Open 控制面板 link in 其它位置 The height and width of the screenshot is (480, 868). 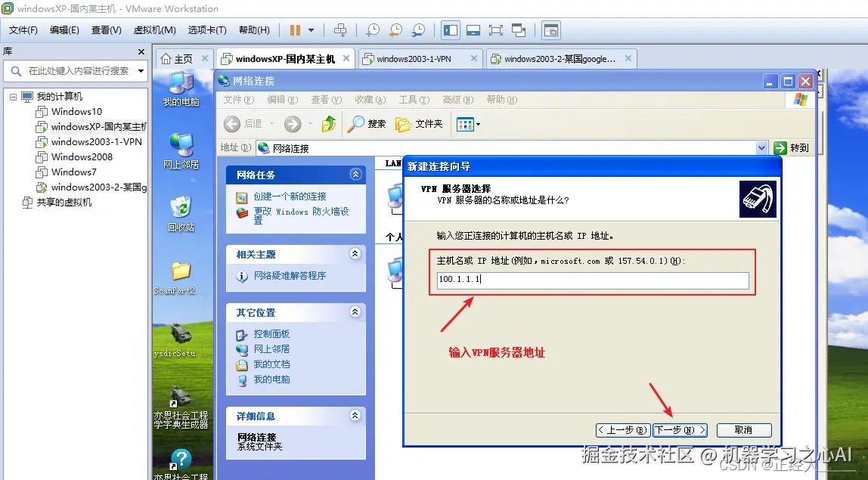click(271, 334)
